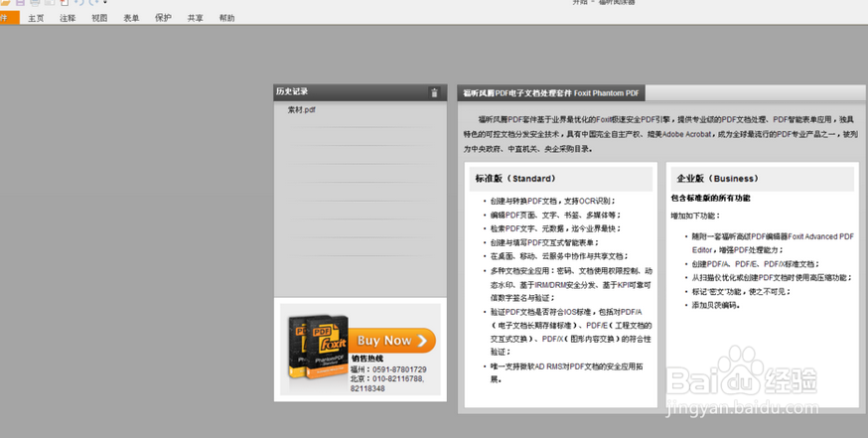Click the 添加贝茨编码 bullet
The image size is (868, 438).
click(x=716, y=305)
